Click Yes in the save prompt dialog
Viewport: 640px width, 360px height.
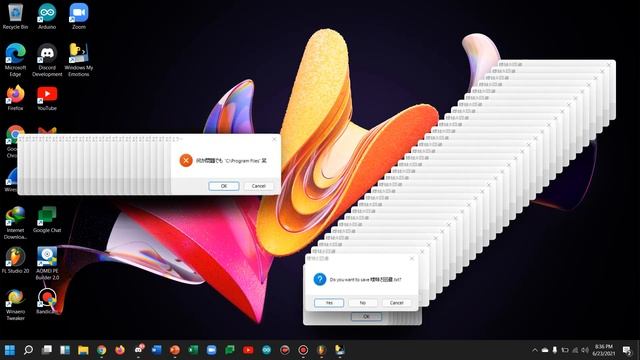pyautogui.click(x=329, y=303)
